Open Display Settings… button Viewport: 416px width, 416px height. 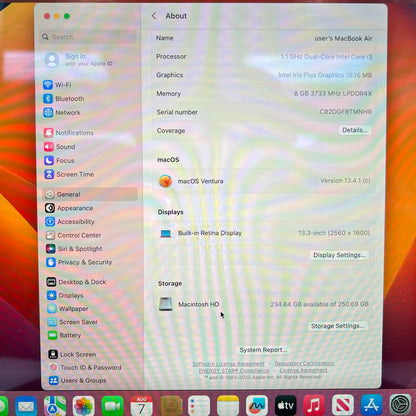(339, 255)
